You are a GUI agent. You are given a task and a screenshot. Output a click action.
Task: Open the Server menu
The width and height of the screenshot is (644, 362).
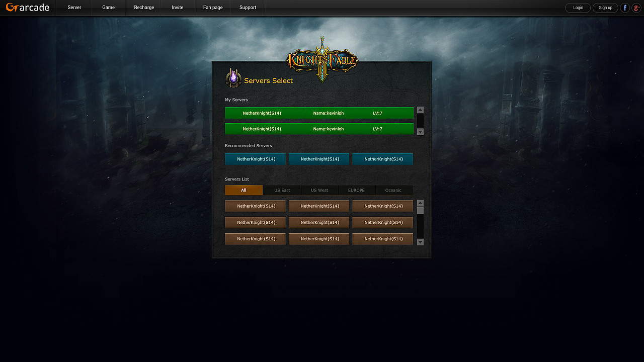tap(74, 8)
